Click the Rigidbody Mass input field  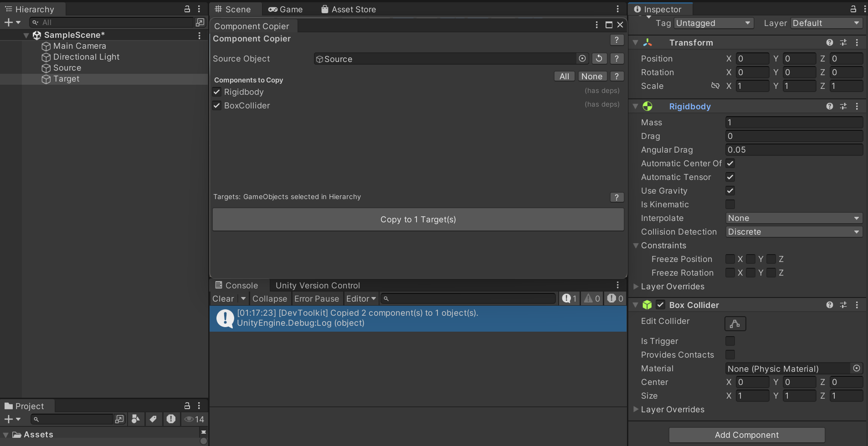point(794,123)
